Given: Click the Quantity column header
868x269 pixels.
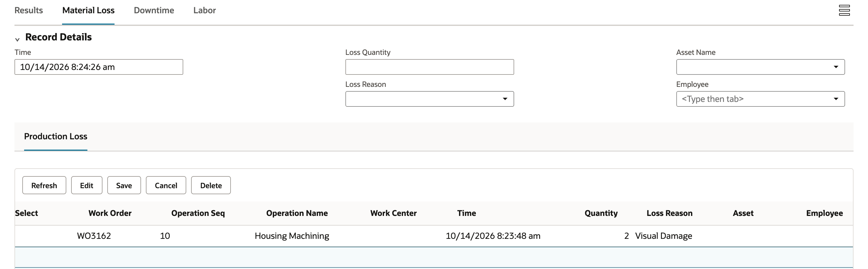Looking at the screenshot, I should (x=601, y=213).
